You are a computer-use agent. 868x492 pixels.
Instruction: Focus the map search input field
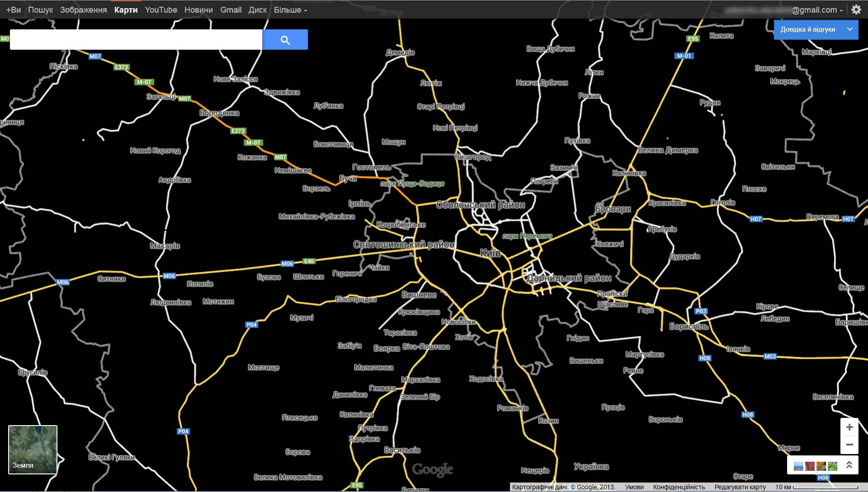[x=136, y=40]
